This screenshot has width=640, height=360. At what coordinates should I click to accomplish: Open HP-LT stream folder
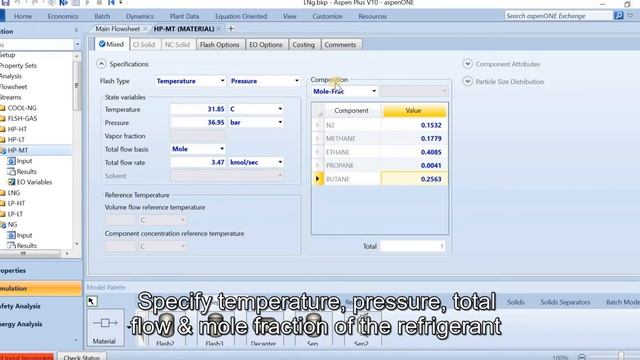(16, 140)
